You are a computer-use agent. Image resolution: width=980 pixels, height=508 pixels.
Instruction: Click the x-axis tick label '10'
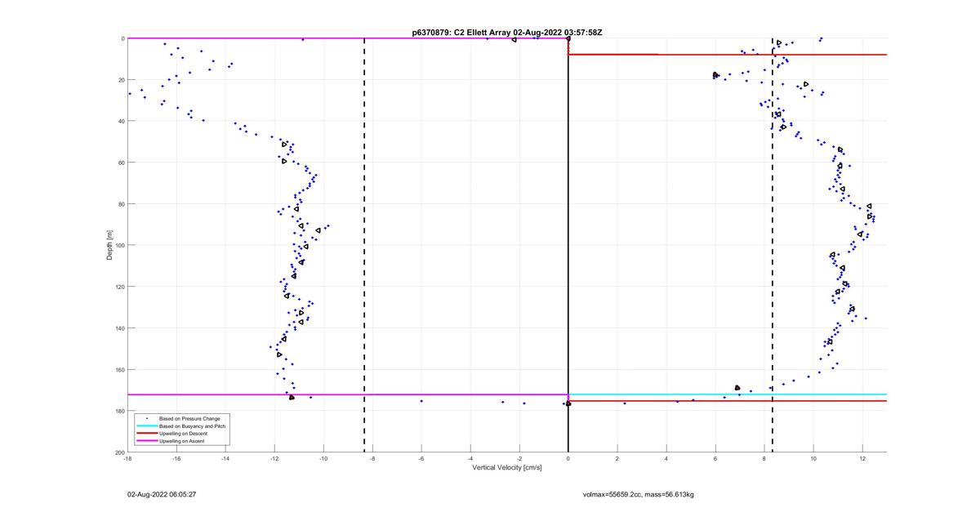click(x=813, y=458)
